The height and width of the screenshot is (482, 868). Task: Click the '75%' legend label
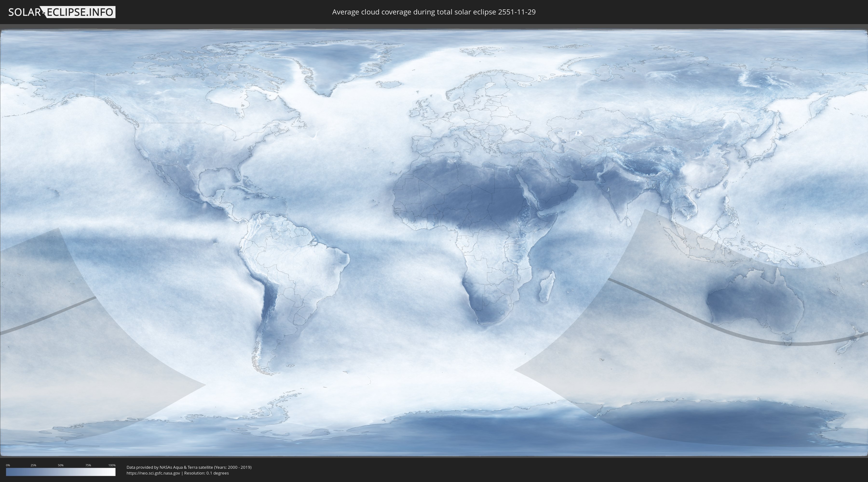[88, 465]
